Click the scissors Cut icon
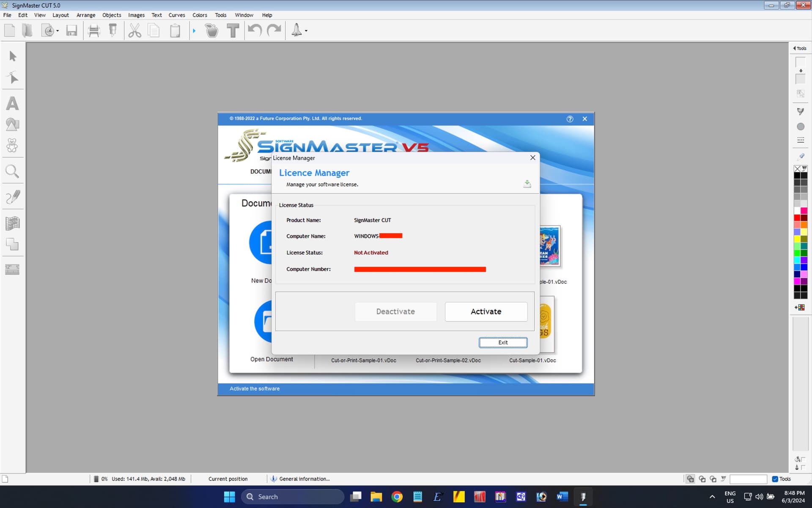 click(134, 30)
